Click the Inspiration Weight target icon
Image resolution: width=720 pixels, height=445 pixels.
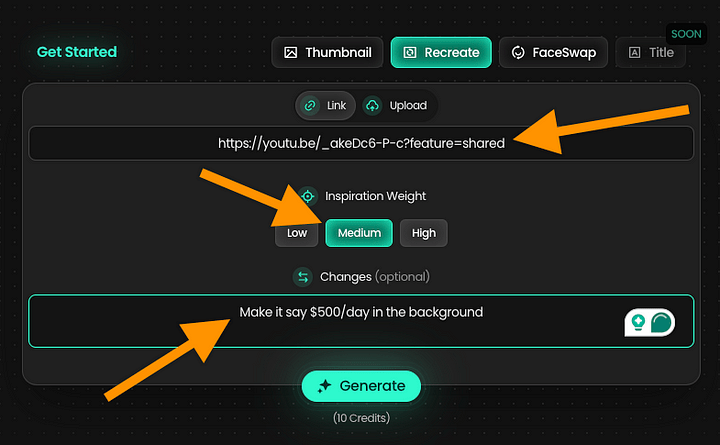point(307,196)
